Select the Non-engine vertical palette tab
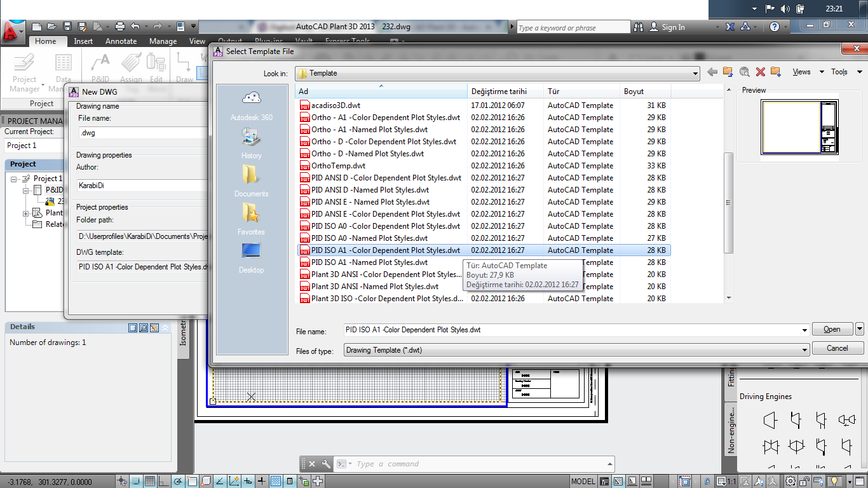The width and height of the screenshot is (868, 488). click(x=730, y=429)
